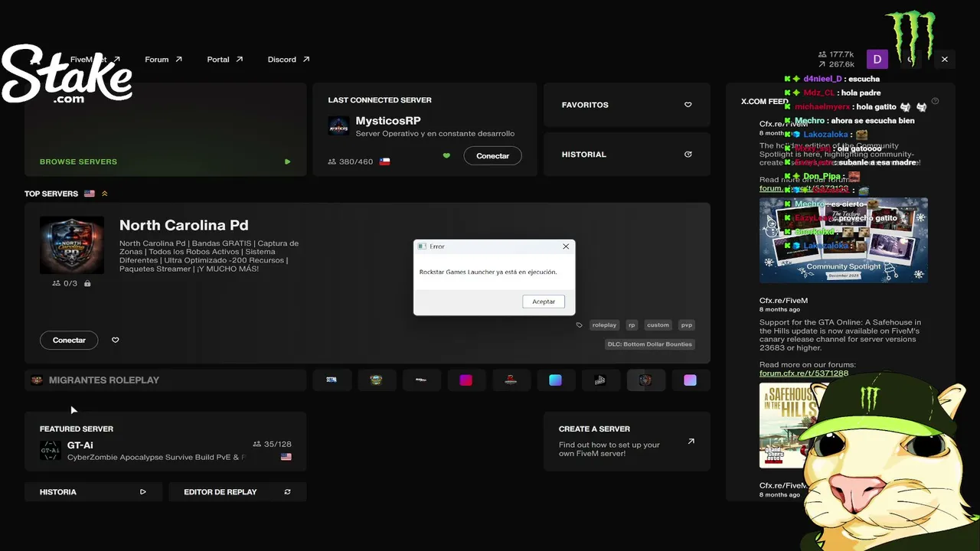This screenshot has height=551, width=980.
Task: Open the Create a Server card
Action: coord(627,442)
